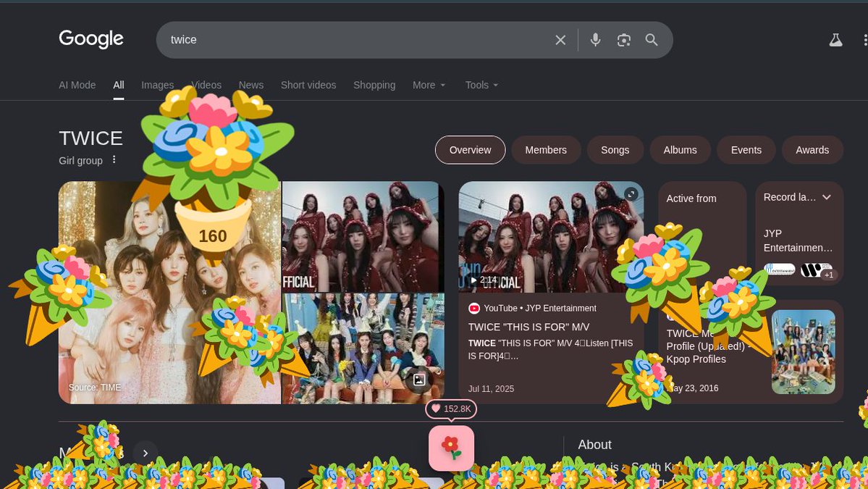The width and height of the screenshot is (868, 489).
Task: Clear the search box text
Action: point(560,40)
